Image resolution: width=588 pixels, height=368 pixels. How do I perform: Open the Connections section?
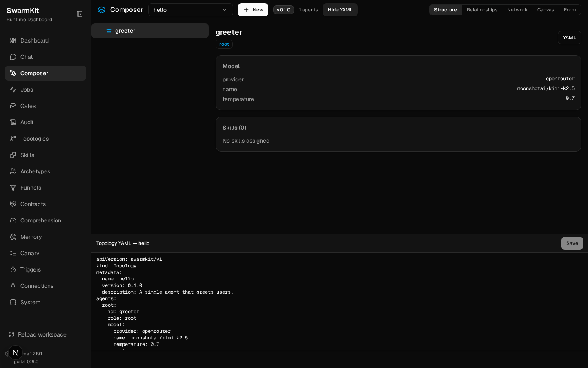pyautogui.click(x=45, y=286)
